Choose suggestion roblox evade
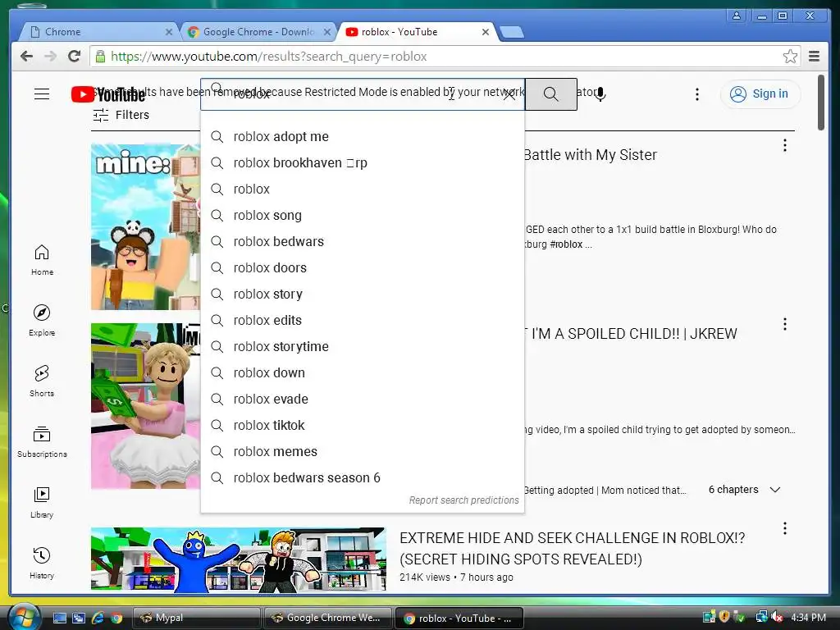This screenshot has height=630, width=840. tap(362, 399)
